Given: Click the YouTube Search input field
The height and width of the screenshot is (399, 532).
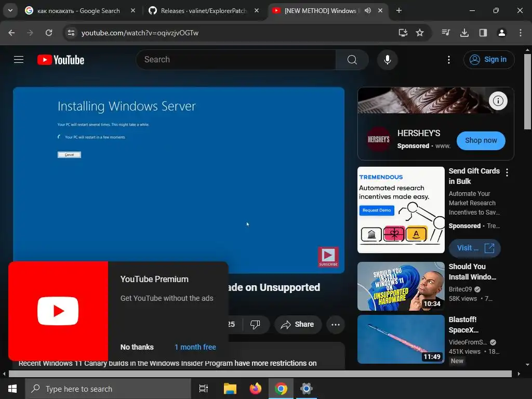Looking at the screenshot, I should click(x=236, y=60).
